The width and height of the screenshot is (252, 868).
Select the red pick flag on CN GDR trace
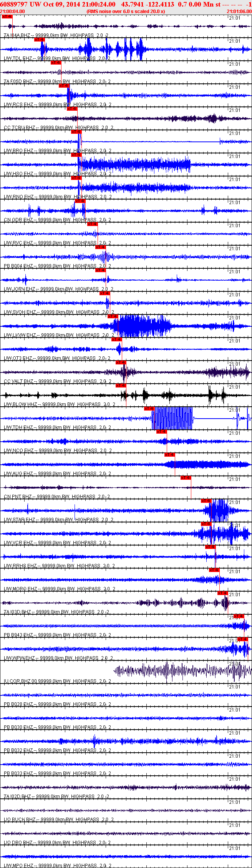click(80, 201)
